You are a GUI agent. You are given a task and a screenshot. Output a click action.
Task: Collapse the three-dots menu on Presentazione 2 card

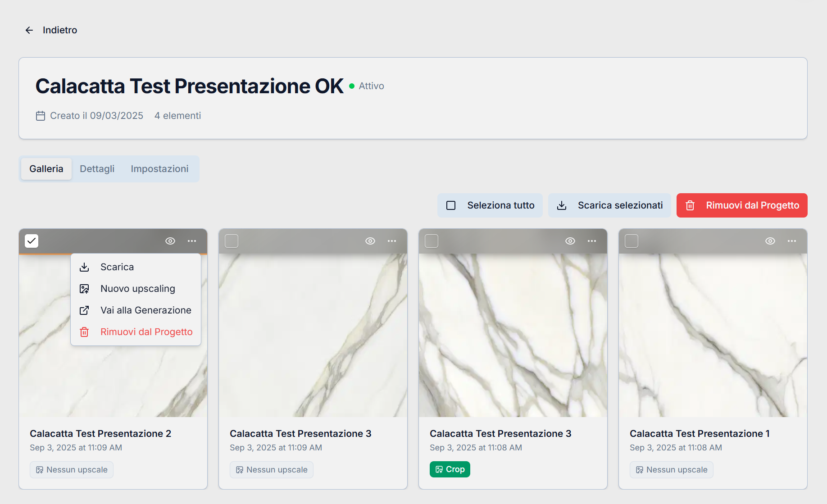(x=192, y=241)
